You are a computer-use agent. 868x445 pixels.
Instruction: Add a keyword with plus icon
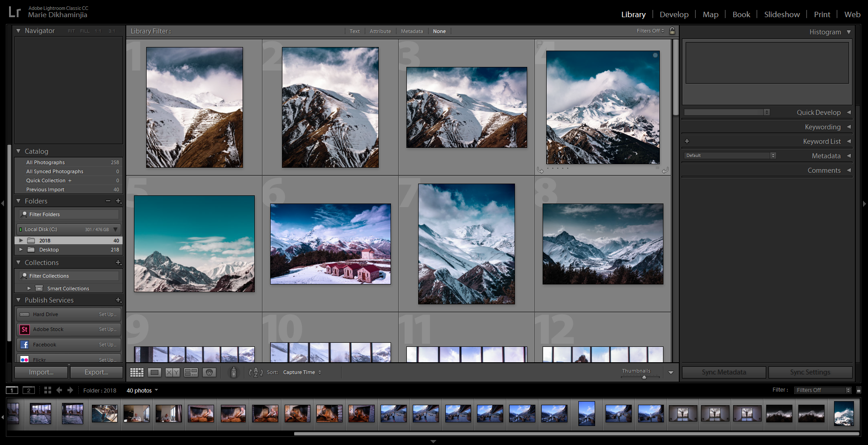tap(687, 141)
